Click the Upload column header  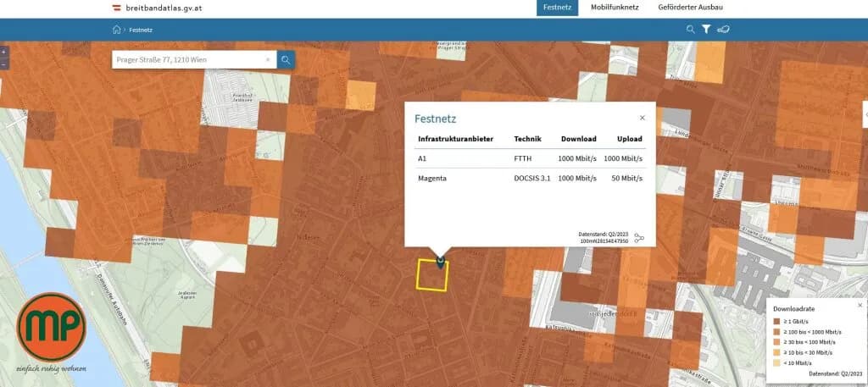630,140
